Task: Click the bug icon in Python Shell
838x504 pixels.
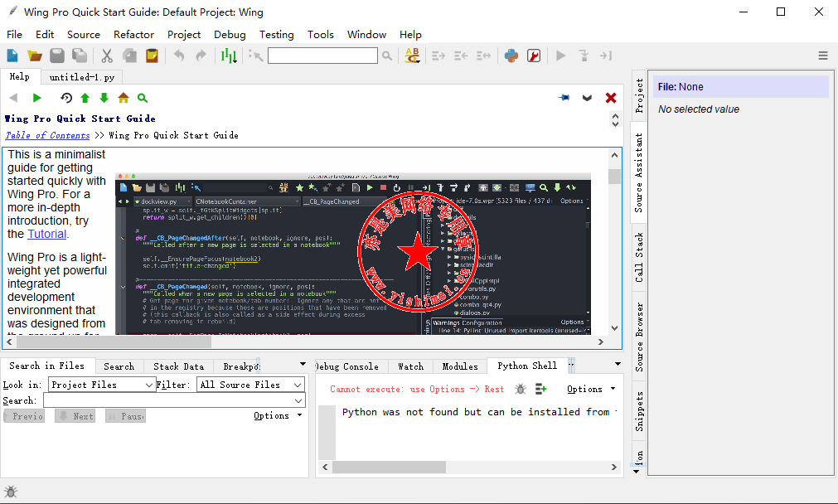Action: pyautogui.click(x=520, y=389)
